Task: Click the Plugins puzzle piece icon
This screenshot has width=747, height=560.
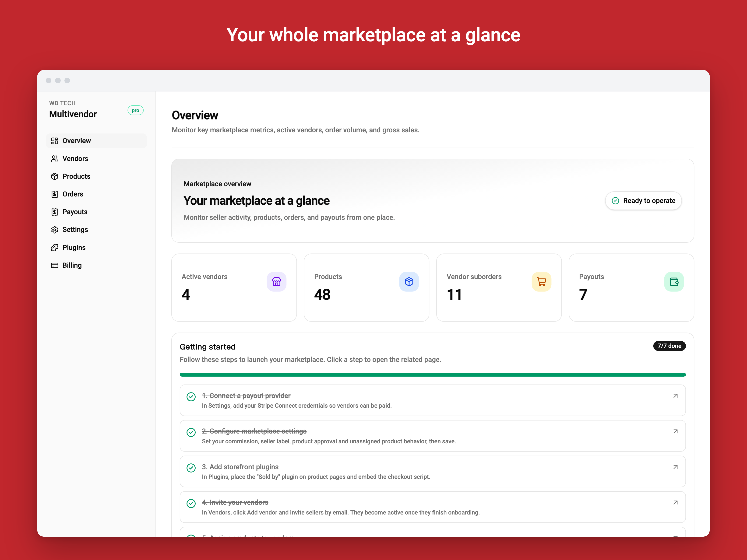Action: [x=54, y=247]
